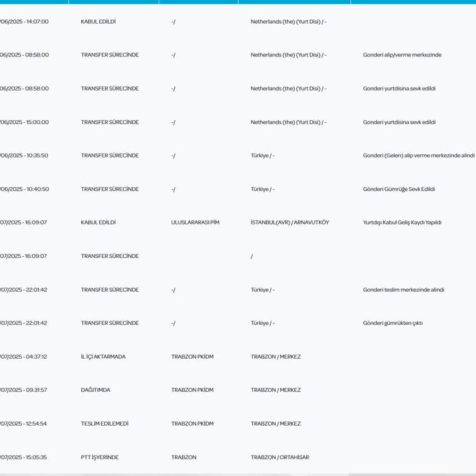Select 'Gonderi teslim merkezinde alindi' description
Image resolution: width=476 pixels, height=476 pixels.
click(x=403, y=290)
